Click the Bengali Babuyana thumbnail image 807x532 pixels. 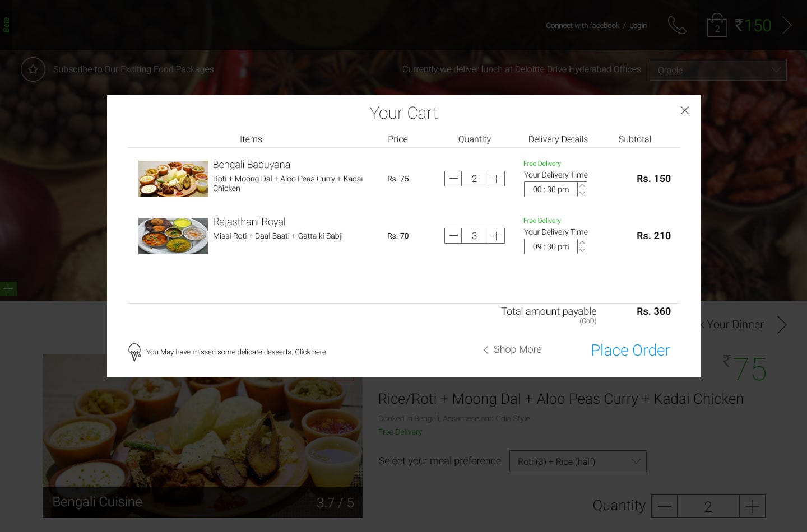pyautogui.click(x=173, y=179)
